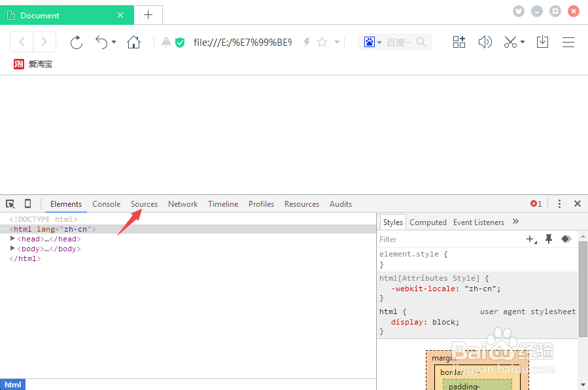
Task: Click the skin/shirt icon in title bar
Action: pos(519,11)
